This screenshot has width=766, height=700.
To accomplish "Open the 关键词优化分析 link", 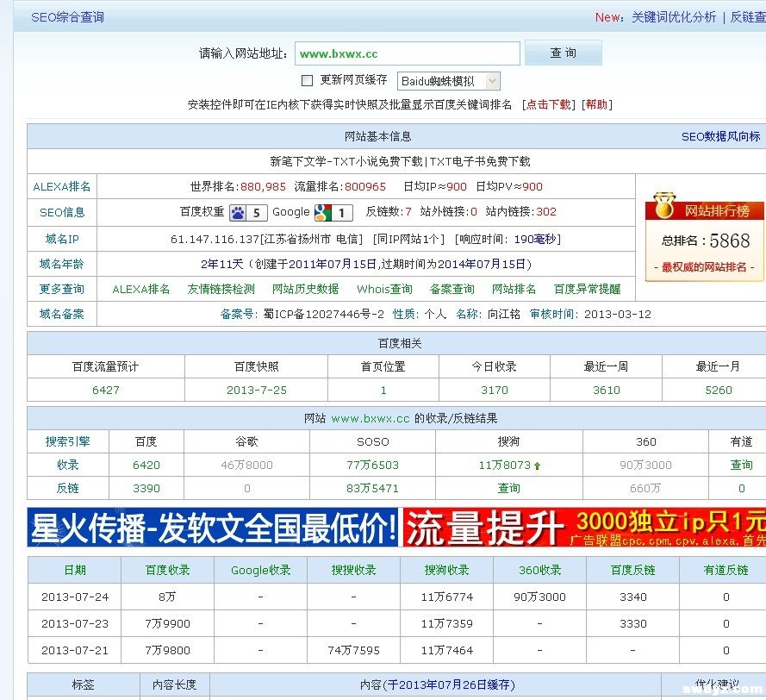I will (673, 17).
